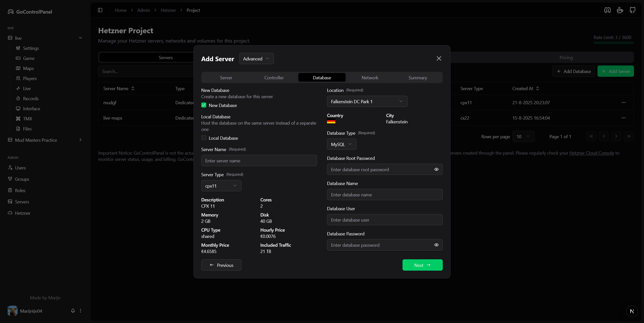Enable the Local Database checkbox
644x323 pixels.
click(204, 138)
